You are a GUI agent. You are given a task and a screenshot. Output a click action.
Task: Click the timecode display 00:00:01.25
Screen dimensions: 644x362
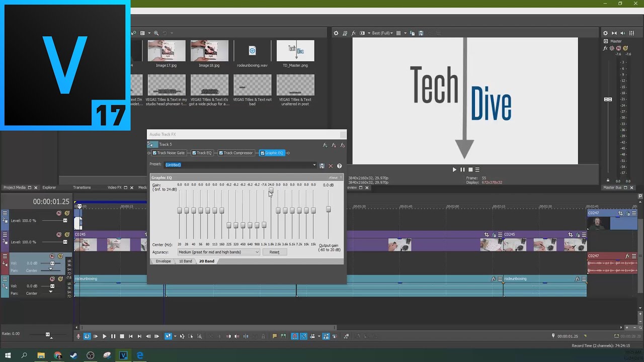pos(51,202)
